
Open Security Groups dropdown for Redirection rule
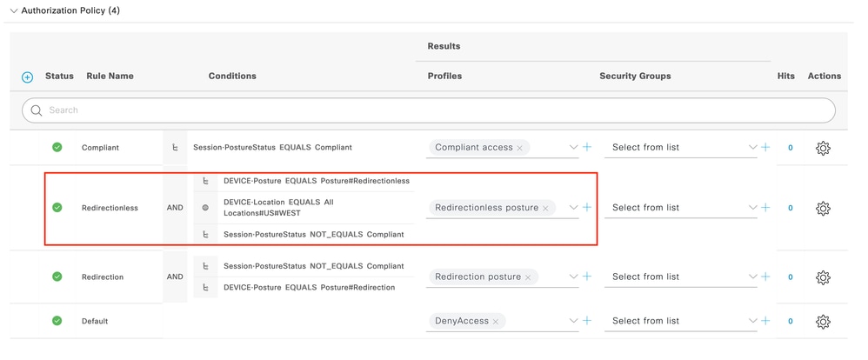[x=752, y=277]
